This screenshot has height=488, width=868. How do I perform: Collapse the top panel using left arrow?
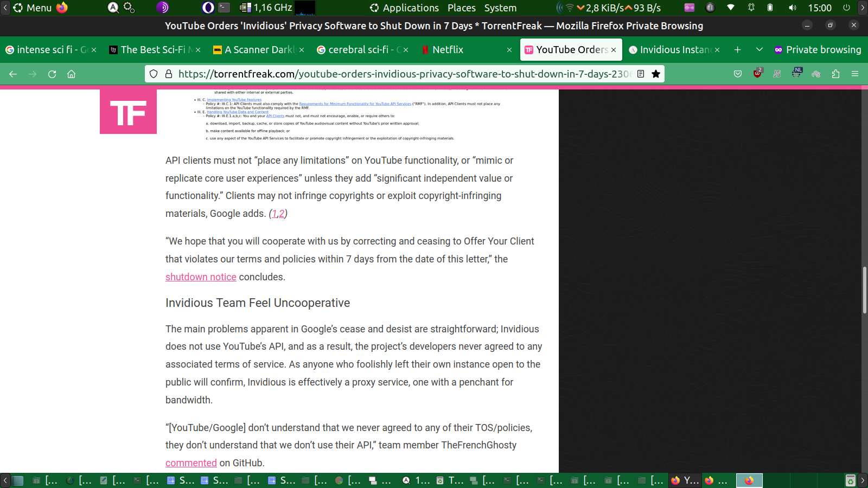coord(5,8)
